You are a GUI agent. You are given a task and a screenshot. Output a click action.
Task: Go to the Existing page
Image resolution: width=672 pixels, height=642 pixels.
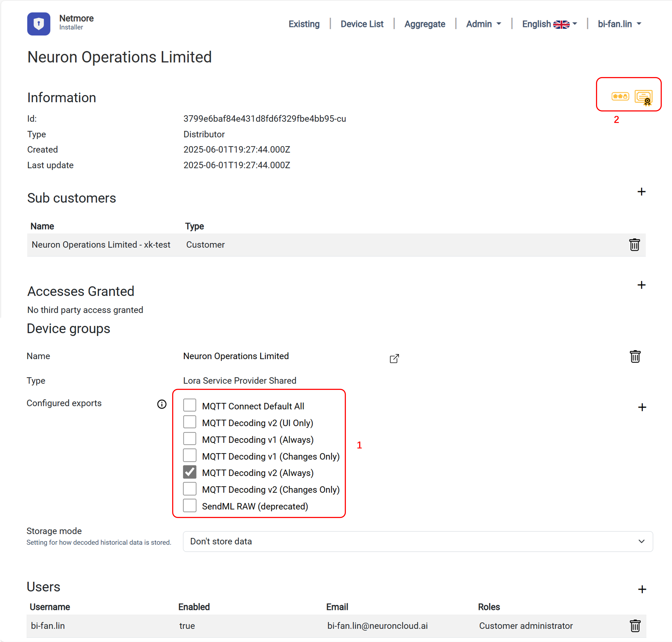304,24
